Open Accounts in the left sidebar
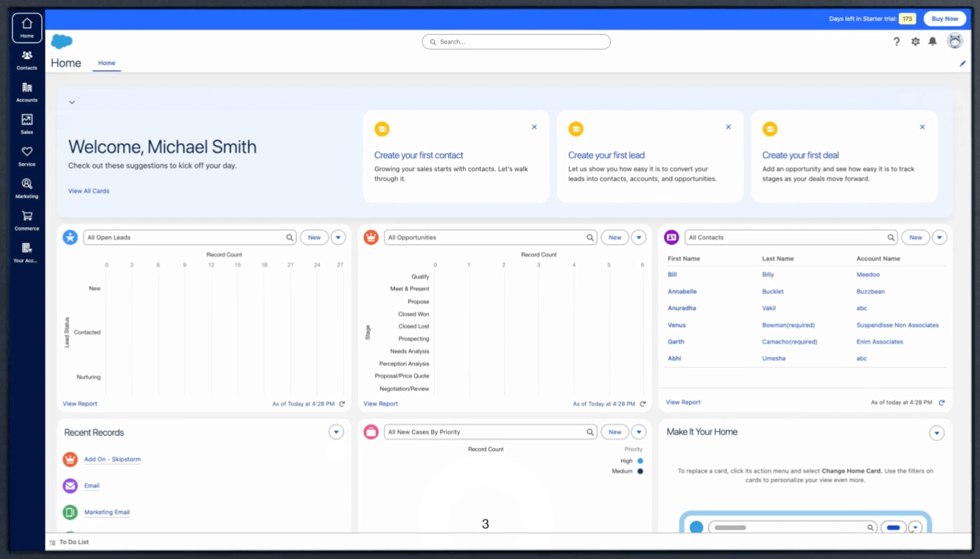Screen dimensions: 980x559 [27, 92]
